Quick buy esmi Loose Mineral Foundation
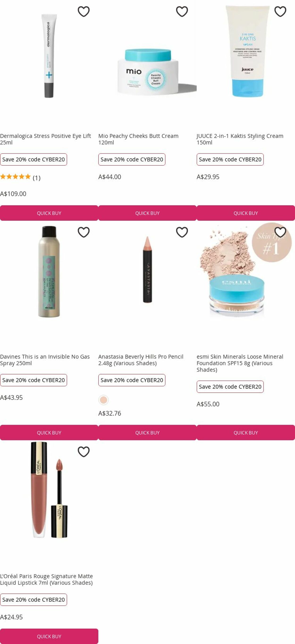 (246, 433)
